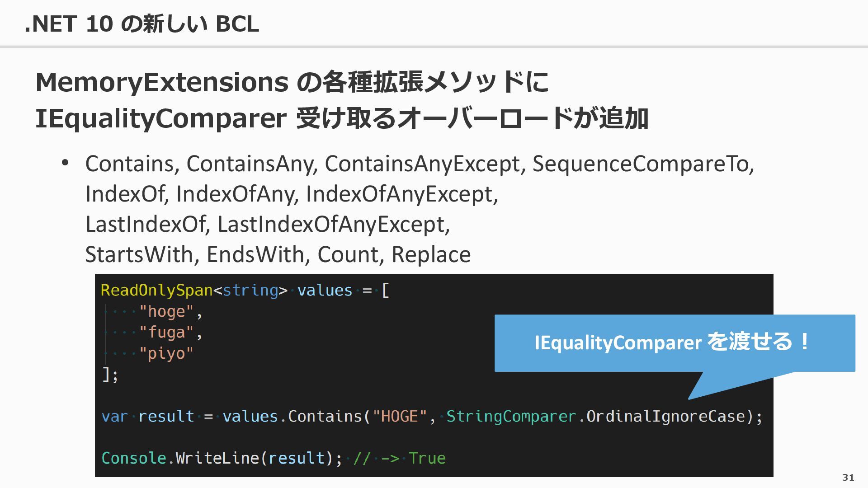The height and width of the screenshot is (488, 868).
Task: Click the blue 'IEqualityComparer を渡せる！' callout
Action: [x=675, y=343]
